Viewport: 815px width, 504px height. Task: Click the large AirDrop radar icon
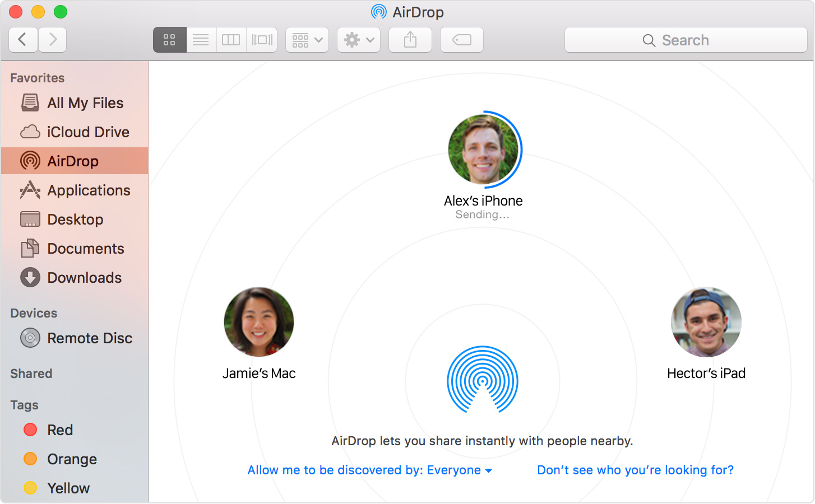click(482, 380)
